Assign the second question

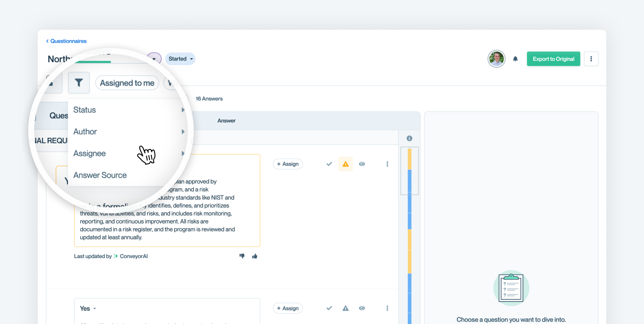(x=288, y=308)
